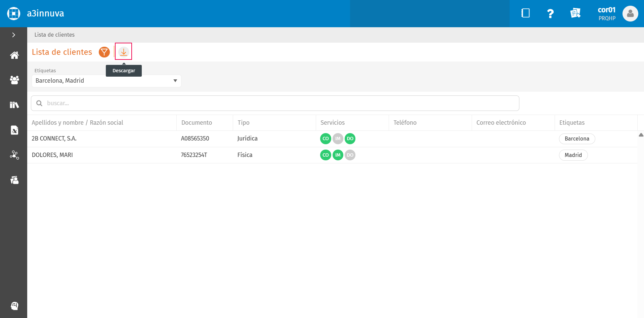Sort by Documento column header
This screenshot has height=318, width=644.
coord(197,123)
